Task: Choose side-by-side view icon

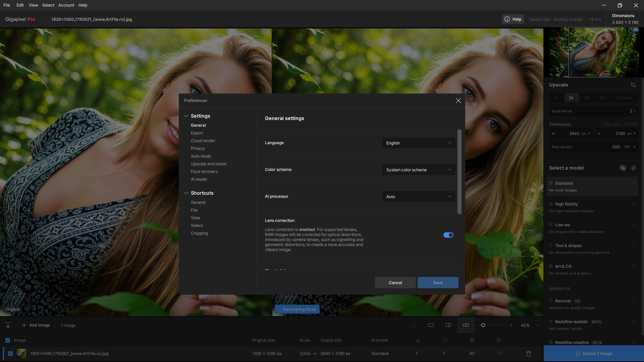Action: point(466,325)
